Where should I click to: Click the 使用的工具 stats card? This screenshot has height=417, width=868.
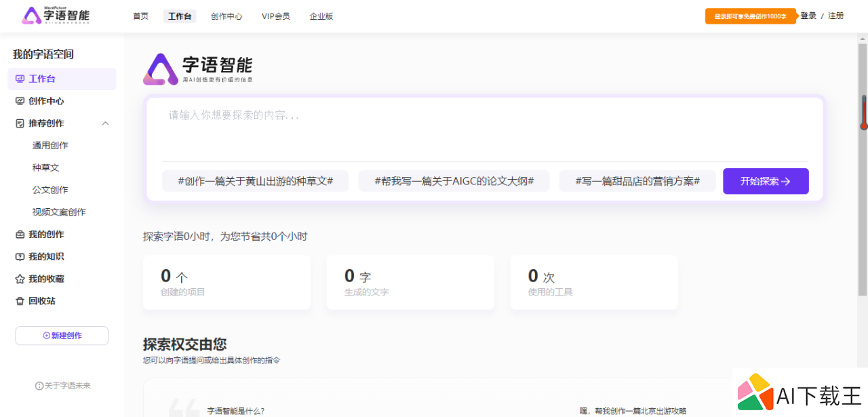[594, 282]
